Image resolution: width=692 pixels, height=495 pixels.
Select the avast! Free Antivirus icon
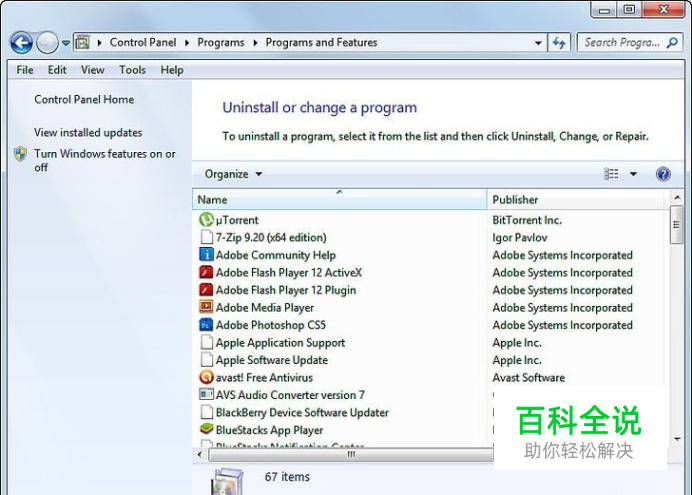pos(206,377)
